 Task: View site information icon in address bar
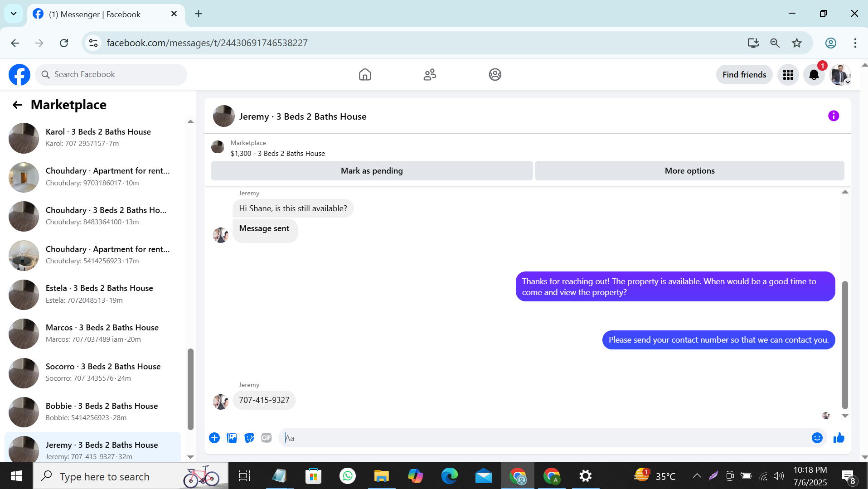93,43
